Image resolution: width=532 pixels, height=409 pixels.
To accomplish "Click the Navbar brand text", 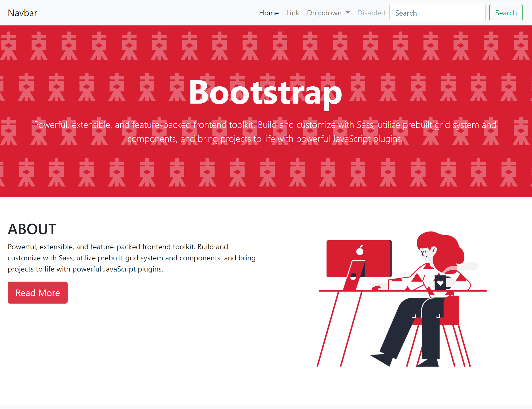I will tap(23, 13).
